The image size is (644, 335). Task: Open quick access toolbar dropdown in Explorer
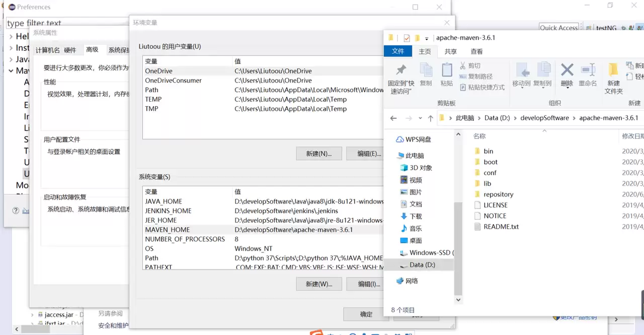point(427,38)
